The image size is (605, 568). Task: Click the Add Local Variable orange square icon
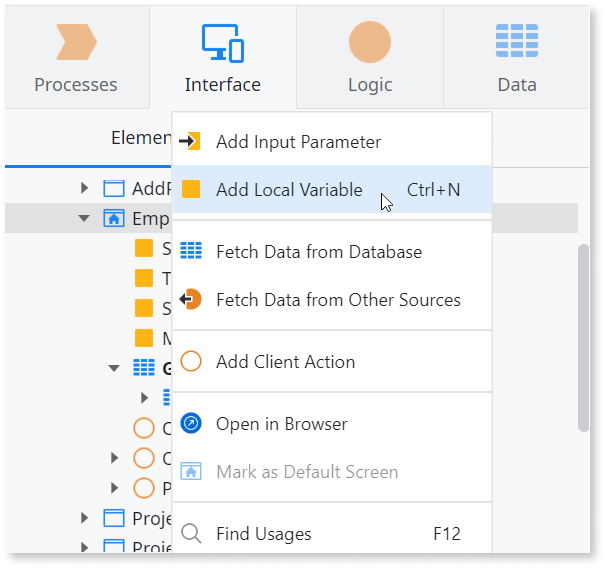pos(191,190)
